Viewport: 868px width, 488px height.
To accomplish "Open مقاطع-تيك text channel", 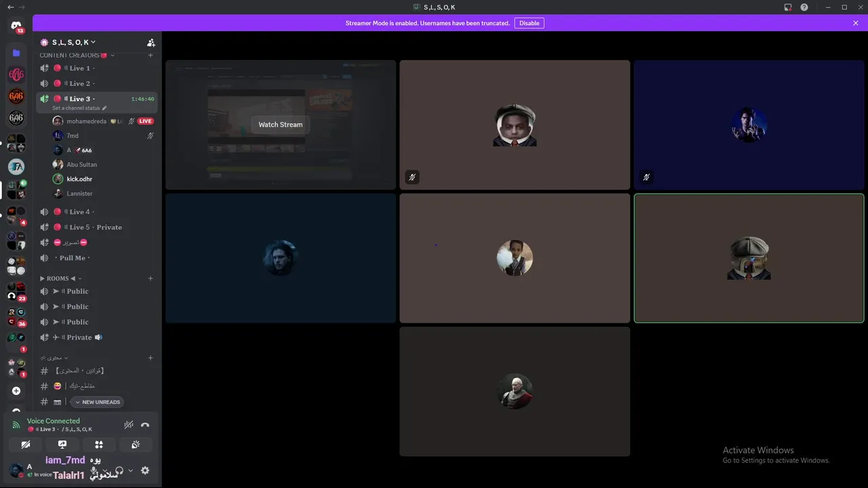I will tap(97, 386).
